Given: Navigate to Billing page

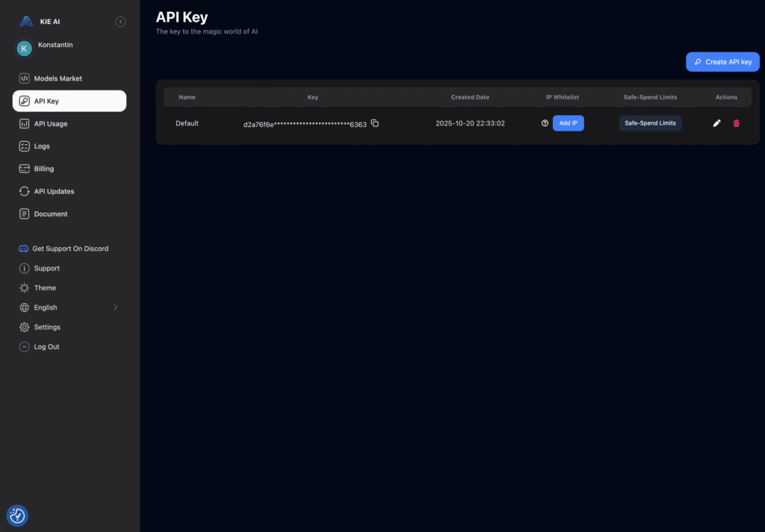Looking at the screenshot, I should 43,169.
